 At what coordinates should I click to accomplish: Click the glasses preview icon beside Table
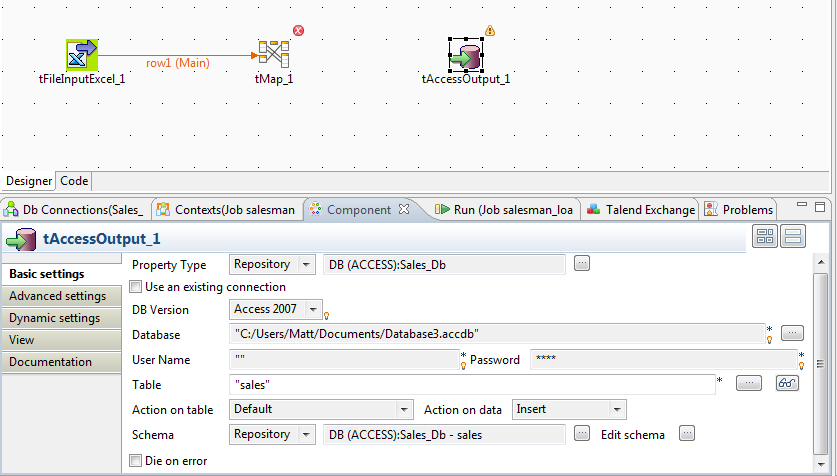coord(787,383)
